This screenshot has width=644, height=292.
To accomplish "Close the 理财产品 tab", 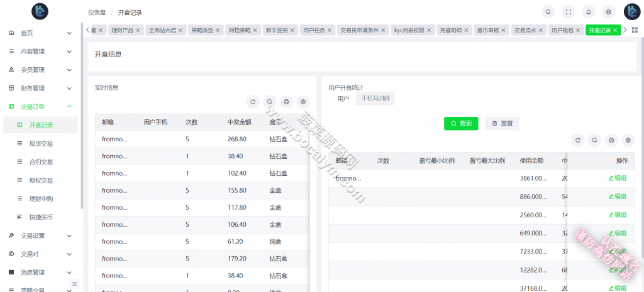I will tap(138, 30).
